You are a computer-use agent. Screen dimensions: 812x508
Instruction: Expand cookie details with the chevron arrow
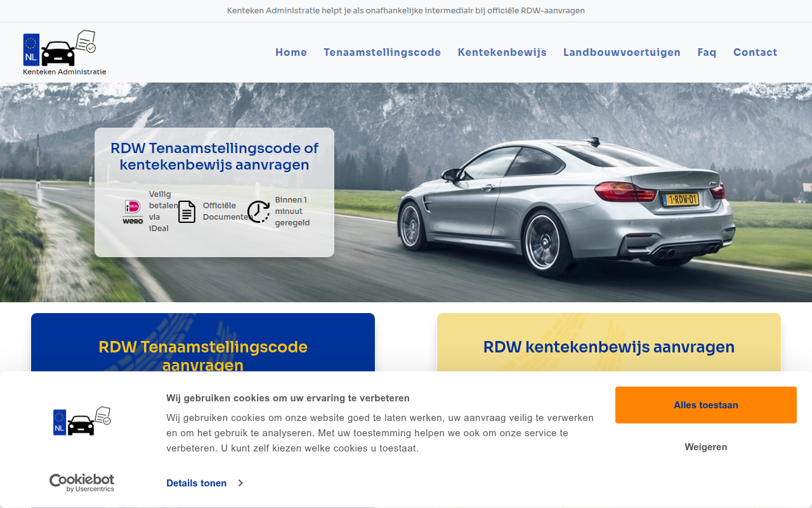coord(240,483)
